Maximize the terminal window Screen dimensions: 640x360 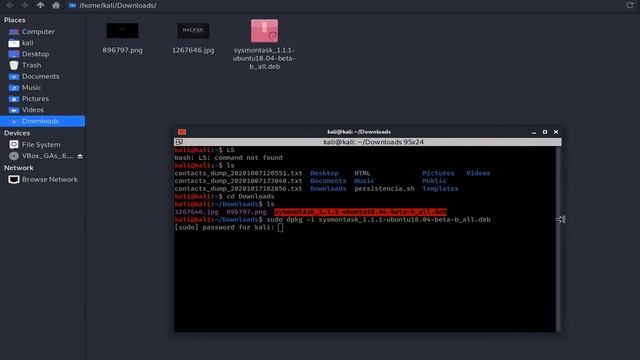[x=545, y=132]
